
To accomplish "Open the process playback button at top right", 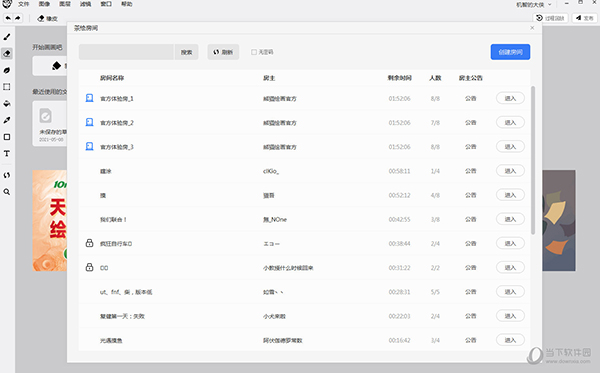I will (550, 18).
